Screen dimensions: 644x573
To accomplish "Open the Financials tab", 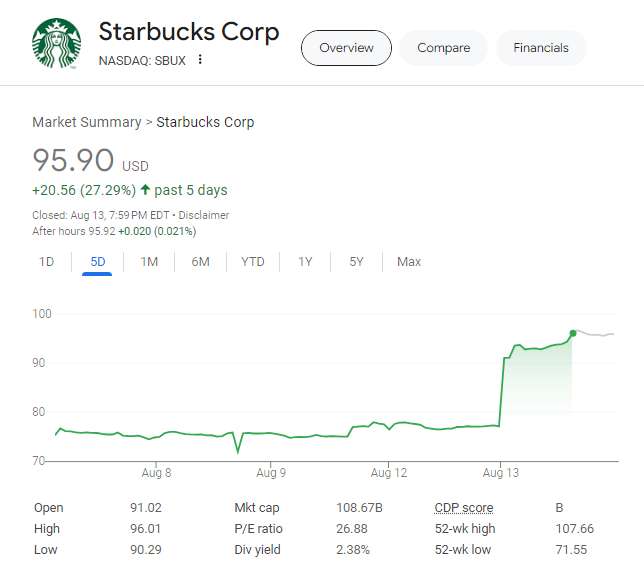I will [540, 48].
